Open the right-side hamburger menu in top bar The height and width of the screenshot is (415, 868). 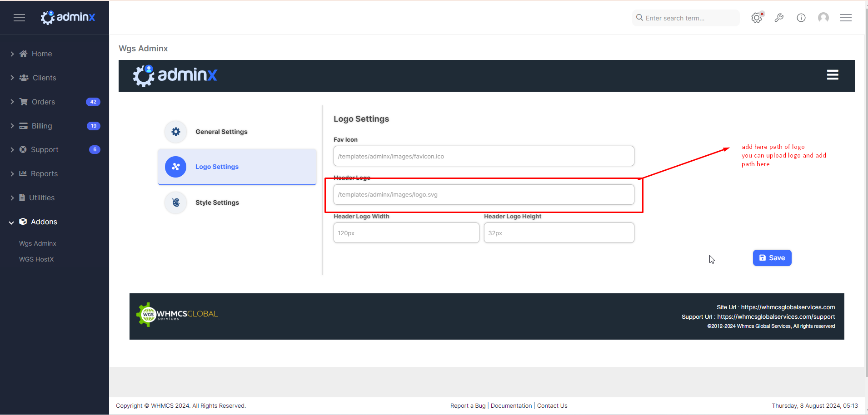[846, 18]
